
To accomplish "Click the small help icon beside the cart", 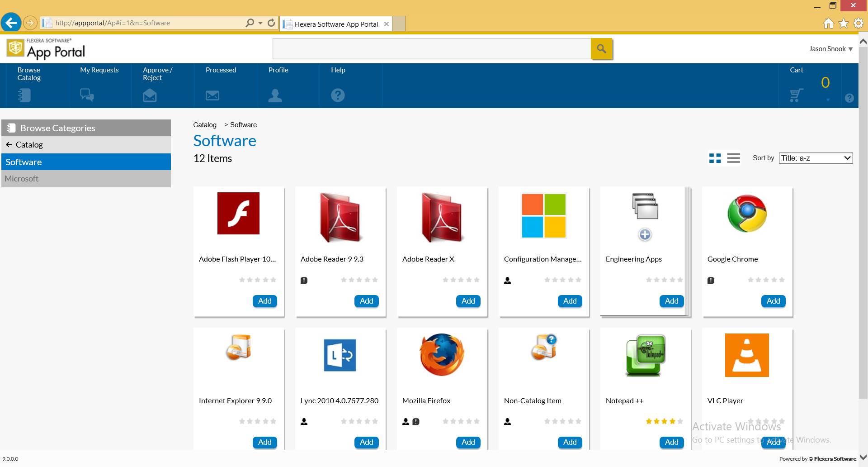I will click(x=849, y=98).
